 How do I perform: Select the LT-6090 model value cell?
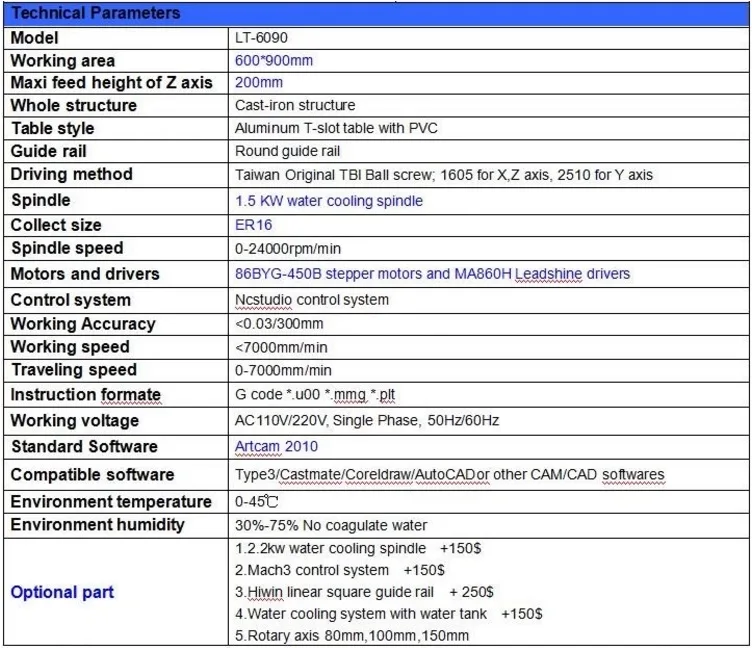pyautogui.click(x=260, y=37)
